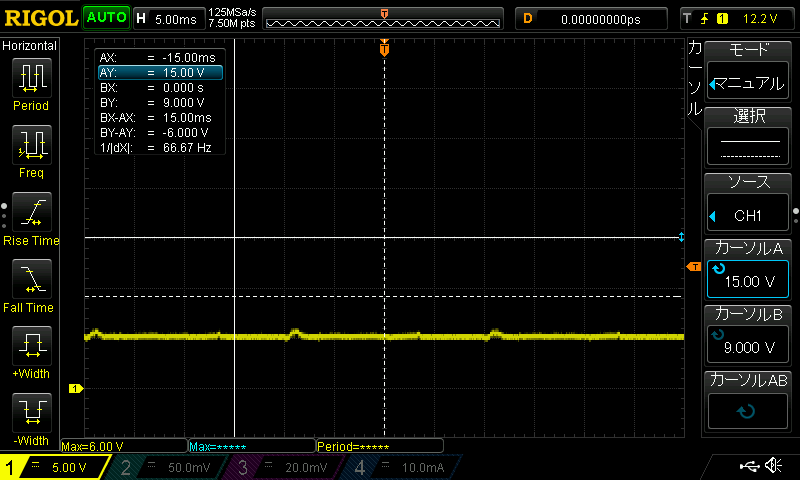Select the Period measurement icon
Viewport: 800px width, 480px height.
click(30, 83)
